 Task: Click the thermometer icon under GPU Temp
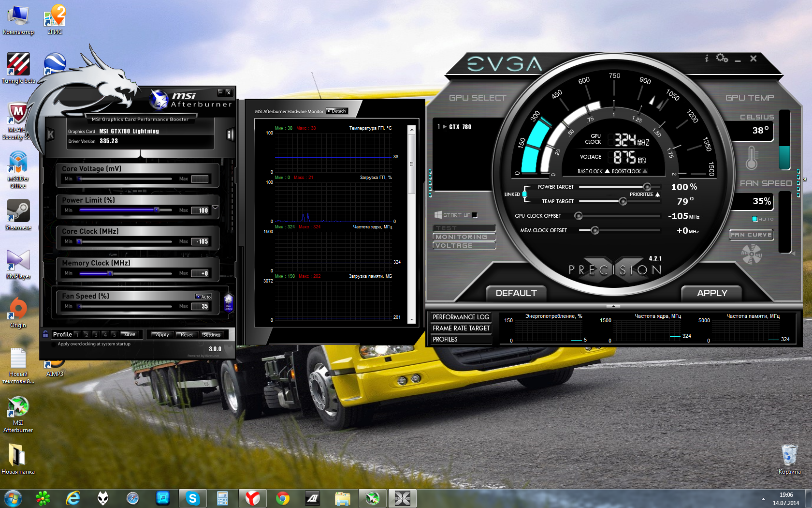click(x=751, y=158)
